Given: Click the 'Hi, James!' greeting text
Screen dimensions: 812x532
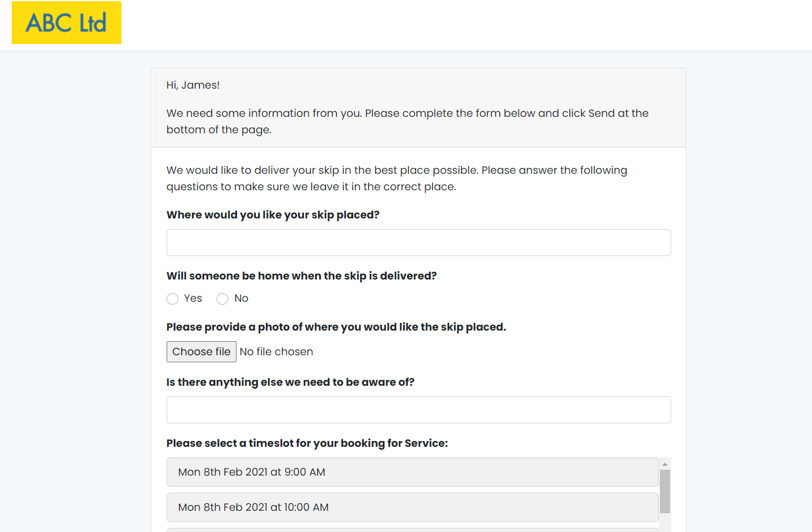Looking at the screenshot, I should click(193, 85).
